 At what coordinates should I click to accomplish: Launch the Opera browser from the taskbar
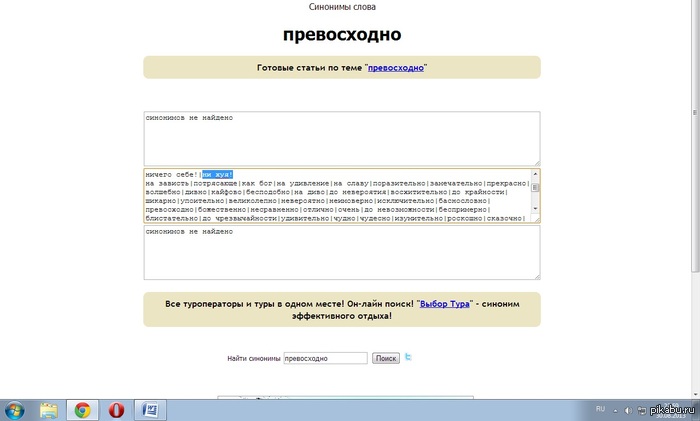116,410
